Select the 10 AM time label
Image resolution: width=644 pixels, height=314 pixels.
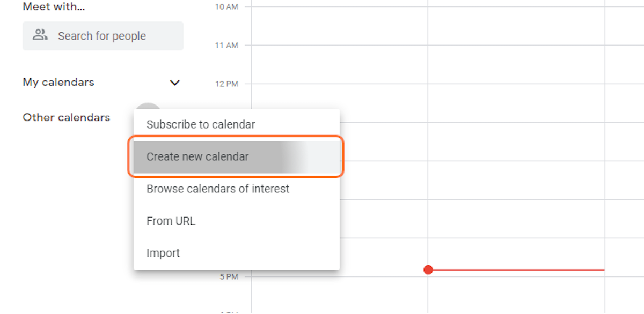point(226,7)
